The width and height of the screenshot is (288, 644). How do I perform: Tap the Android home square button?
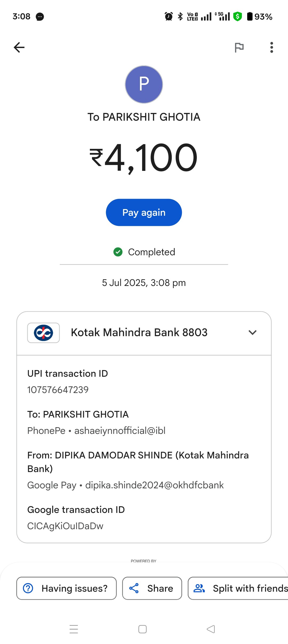(x=142, y=629)
